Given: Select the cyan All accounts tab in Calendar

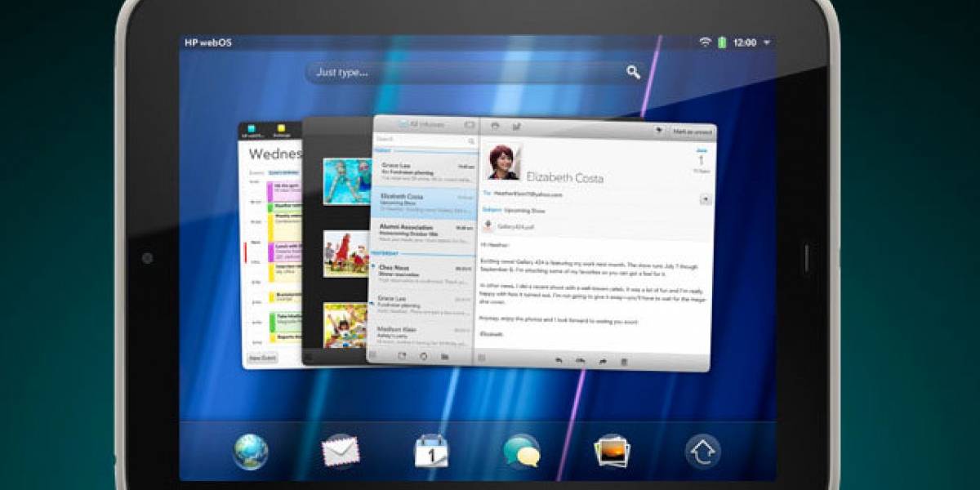Looking at the screenshot, I should (252, 130).
